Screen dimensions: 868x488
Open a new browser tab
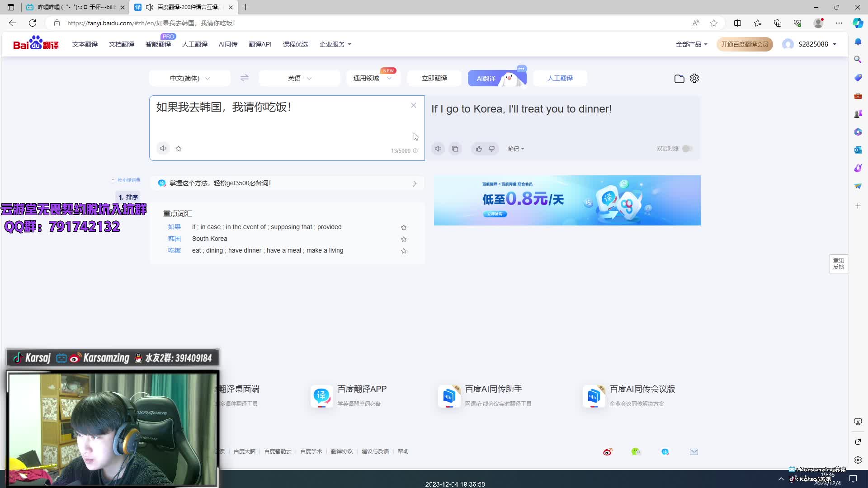[246, 7]
